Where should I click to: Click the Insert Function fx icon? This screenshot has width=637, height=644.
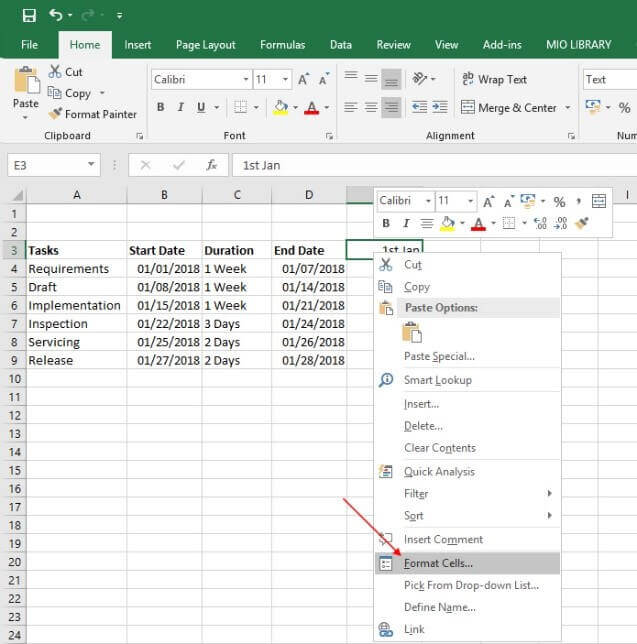coord(211,165)
